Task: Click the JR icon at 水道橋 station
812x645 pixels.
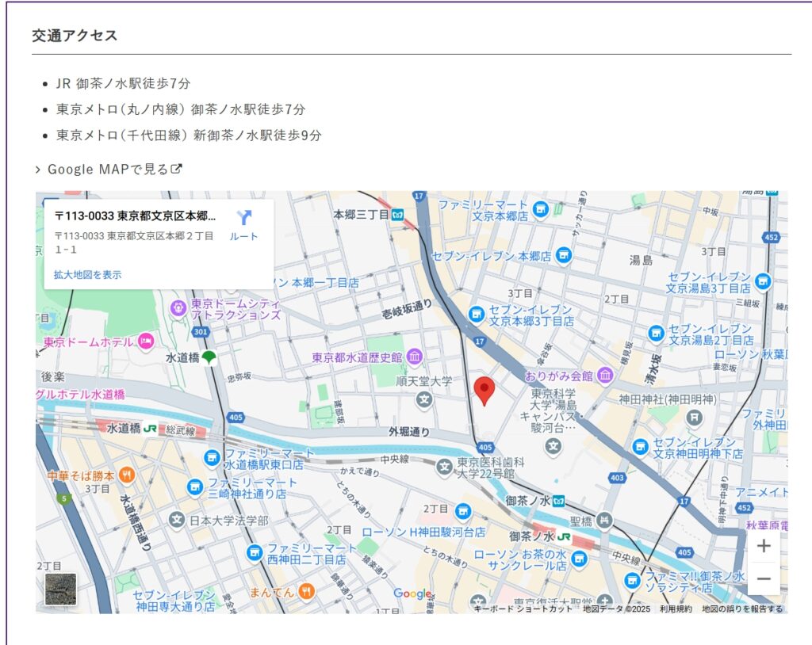Action: pos(150,429)
